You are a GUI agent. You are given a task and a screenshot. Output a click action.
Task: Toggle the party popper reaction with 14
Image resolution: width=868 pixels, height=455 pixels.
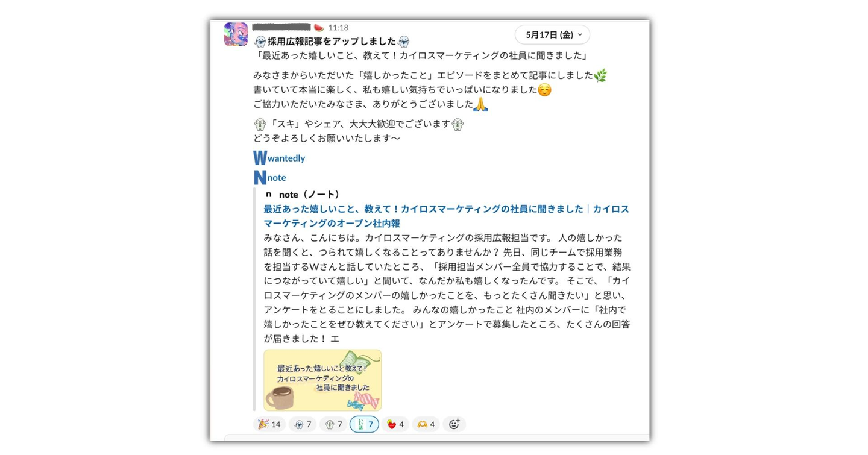[x=269, y=424]
